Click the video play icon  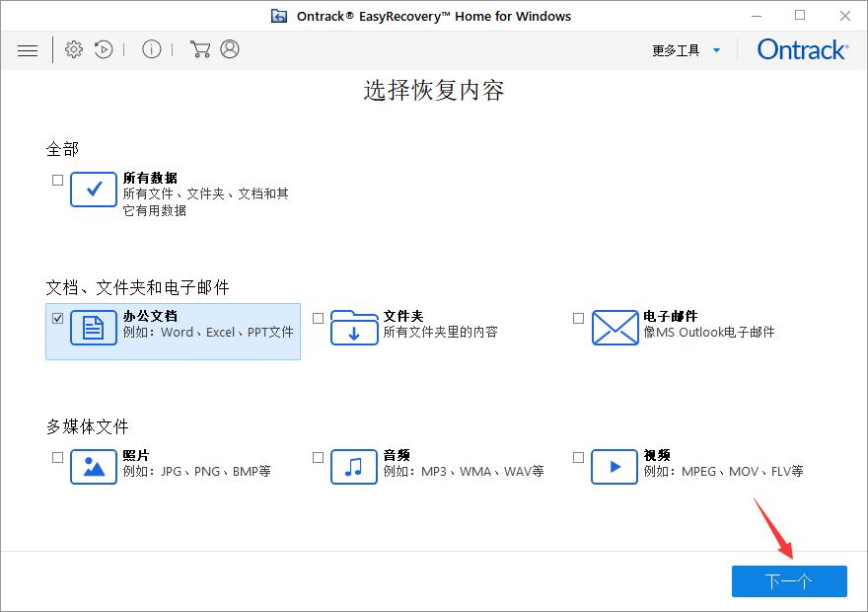pyautogui.click(x=615, y=467)
